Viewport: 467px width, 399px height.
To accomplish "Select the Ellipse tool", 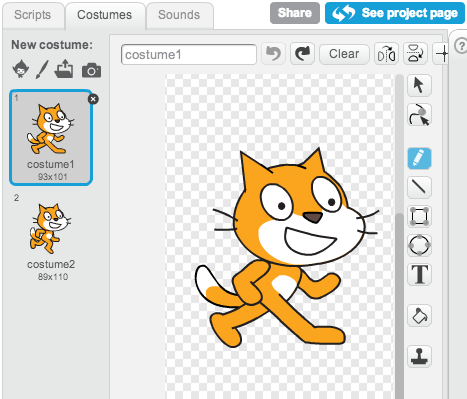I will click(x=419, y=245).
